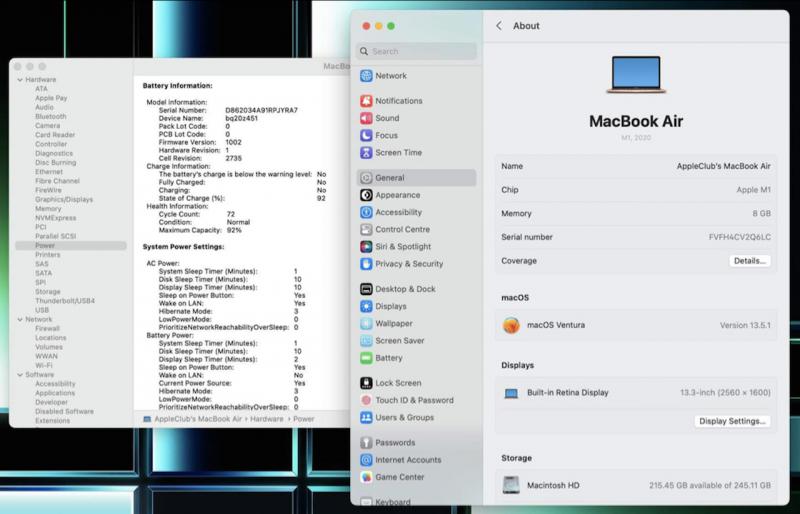Image resolution: width=800 pixels, height=514 pixels.
Task: Click AppleClub's MacBook Air in path bar
Action: pyautogui.click(x=198, y=419)
